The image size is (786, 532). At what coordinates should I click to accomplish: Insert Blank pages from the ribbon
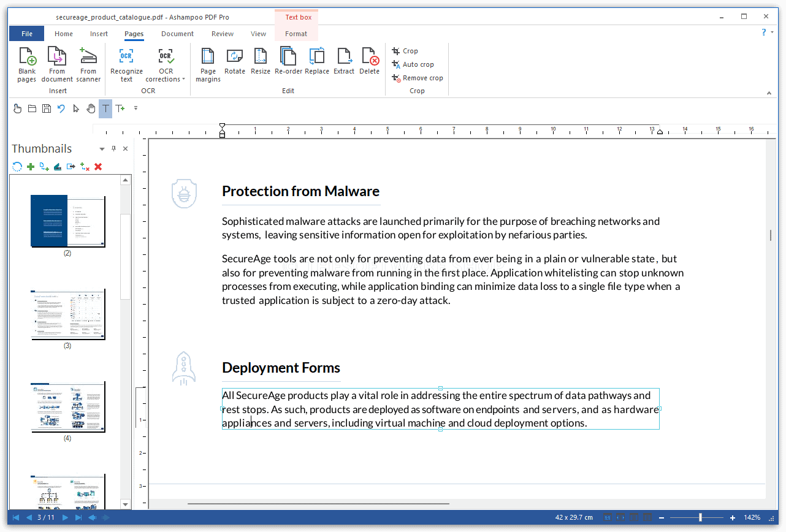click(27, 65)
